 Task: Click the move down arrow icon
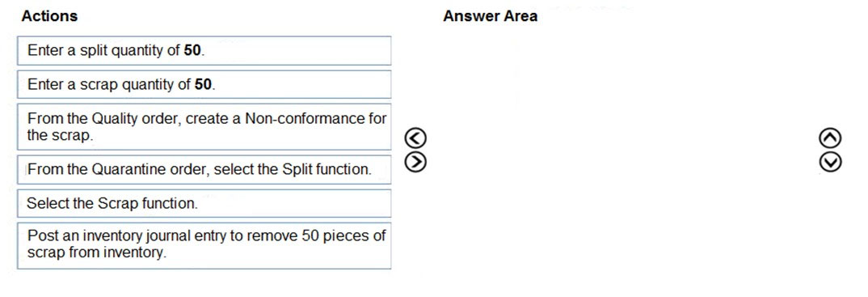click(831, 162)
